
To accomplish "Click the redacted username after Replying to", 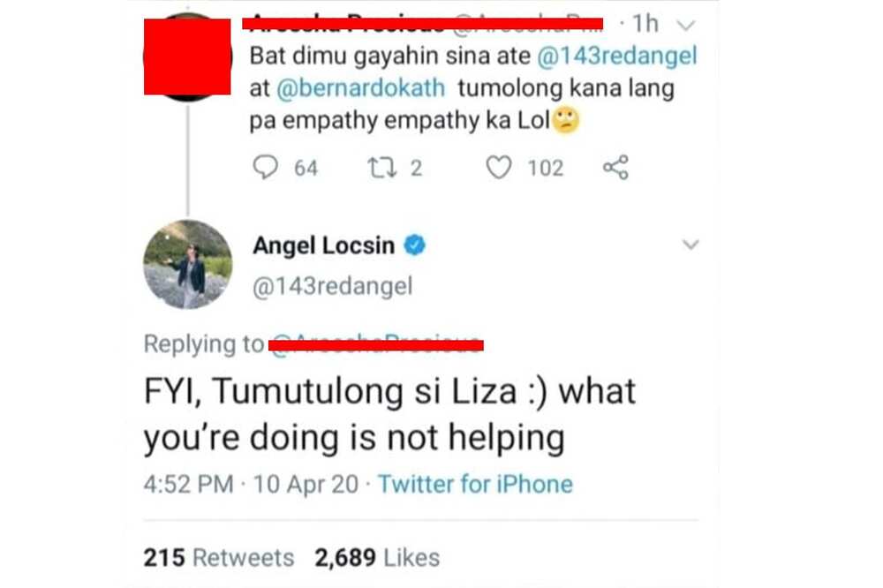I will tap(376, 344).
